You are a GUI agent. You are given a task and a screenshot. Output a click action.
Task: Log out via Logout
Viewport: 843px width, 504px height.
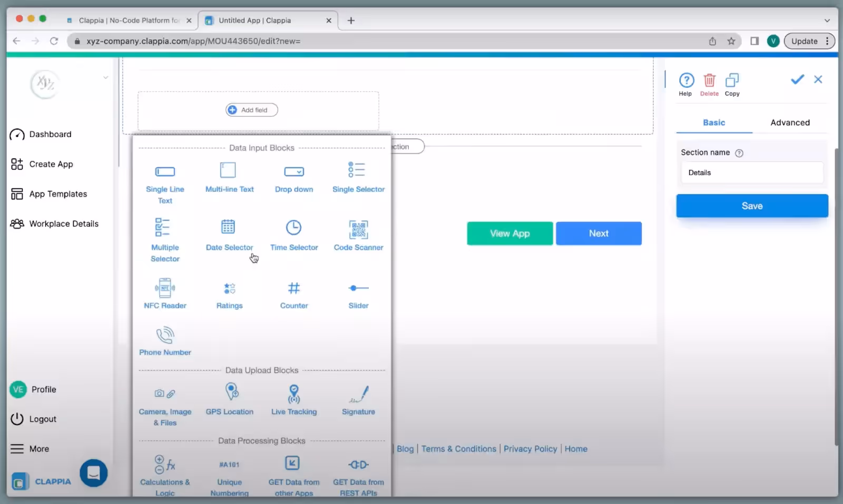coord(33,419)
